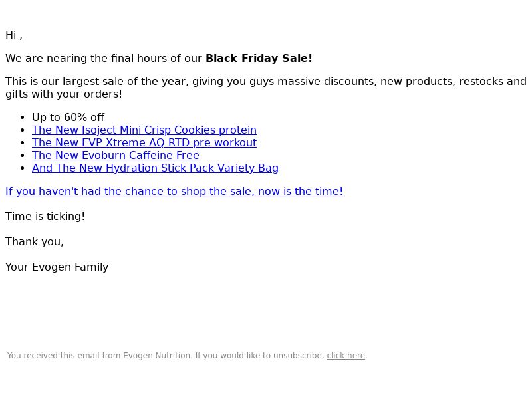Image resolution: width=532 pixels, height=399 pixels.
Task: Open the Isoject Mini Crisp Cookies protein link
Action: 144,130
